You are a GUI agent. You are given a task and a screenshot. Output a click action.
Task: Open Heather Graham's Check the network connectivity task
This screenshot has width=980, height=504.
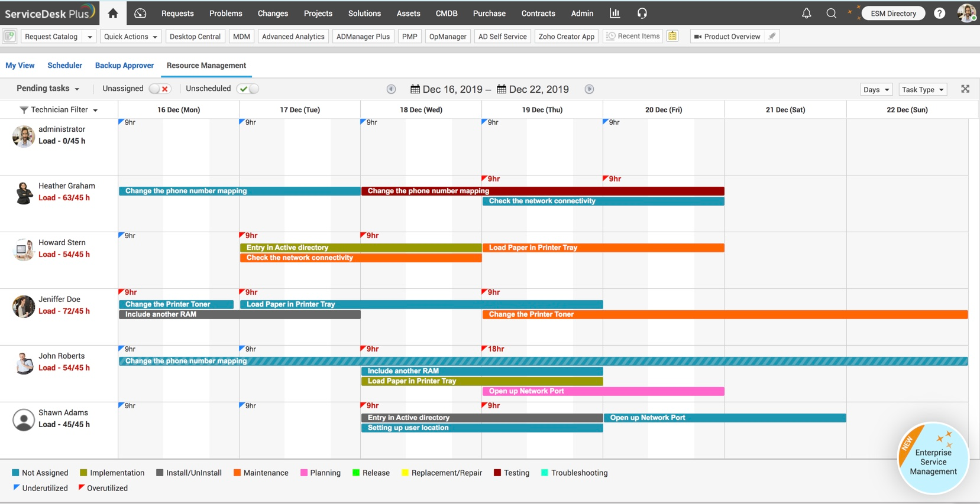[x=603, y=201]
